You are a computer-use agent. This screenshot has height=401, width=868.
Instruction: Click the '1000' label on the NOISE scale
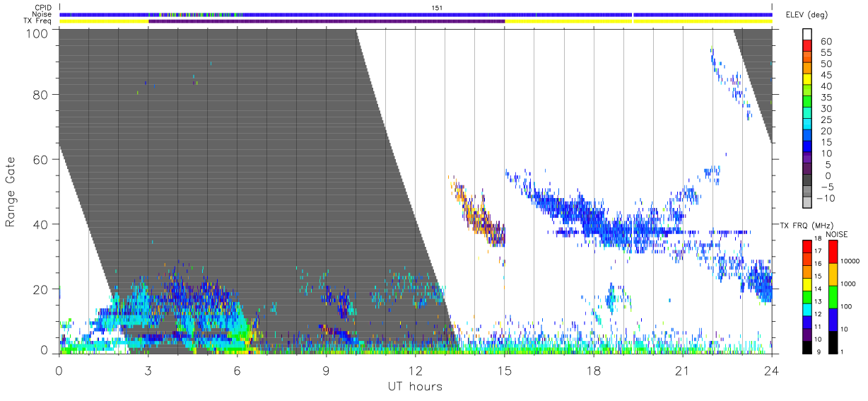pyautogui.click(x=848, y=285)
